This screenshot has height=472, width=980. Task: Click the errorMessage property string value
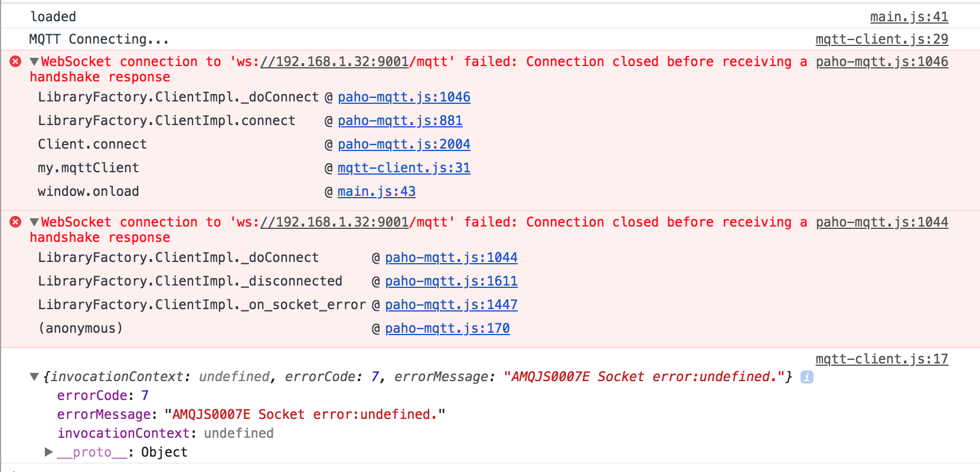pos(305,414)
